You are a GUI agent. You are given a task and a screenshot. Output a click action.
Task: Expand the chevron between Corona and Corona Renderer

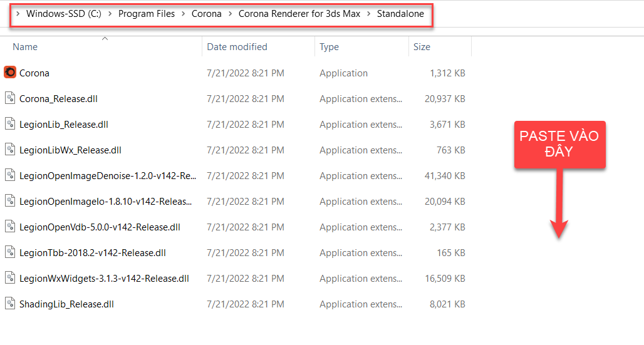point(230,14)
